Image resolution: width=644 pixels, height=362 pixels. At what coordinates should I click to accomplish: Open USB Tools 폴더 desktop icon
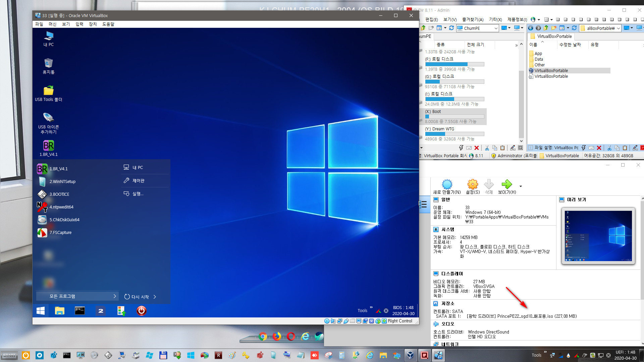tap(49, 94)
